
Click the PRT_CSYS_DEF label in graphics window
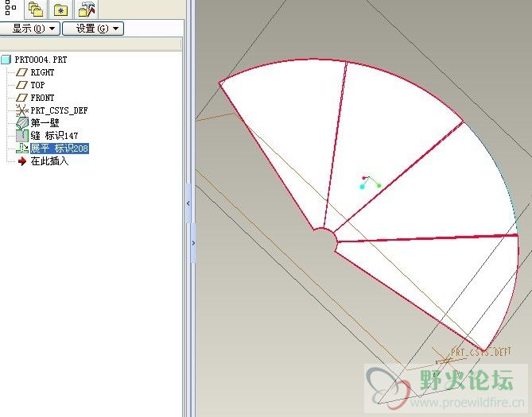pyautogui.click(x=480, y=352)
